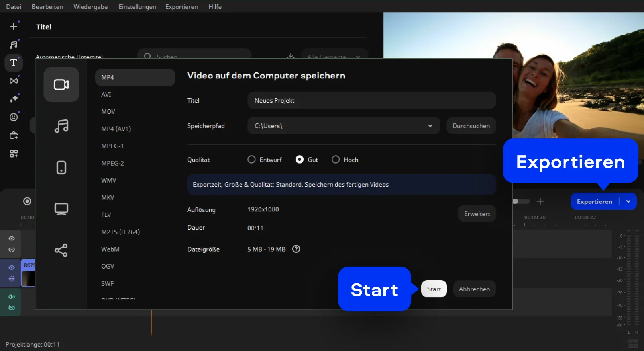Open the Stickers smiley tool
This screenshot has height=351, width=644.
click(x=14, y=117)
